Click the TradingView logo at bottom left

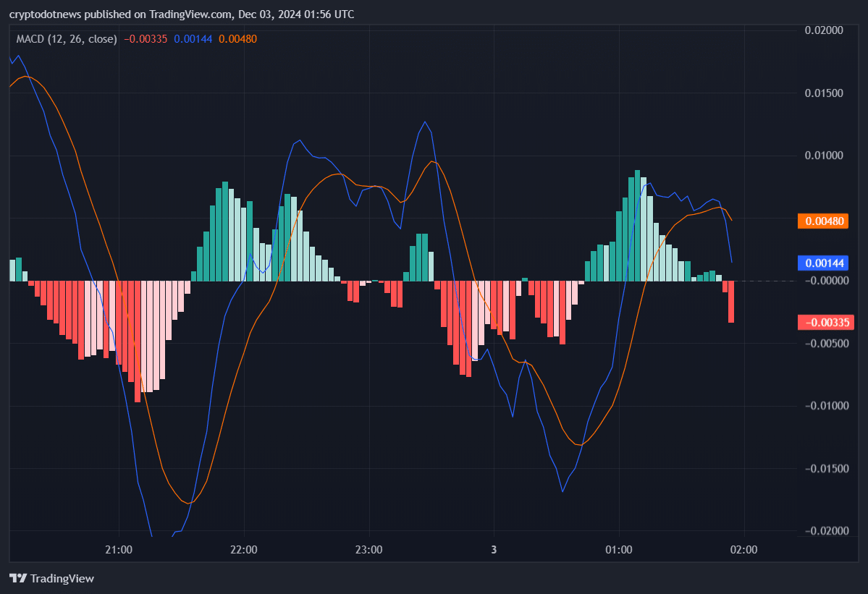[52, 579]
